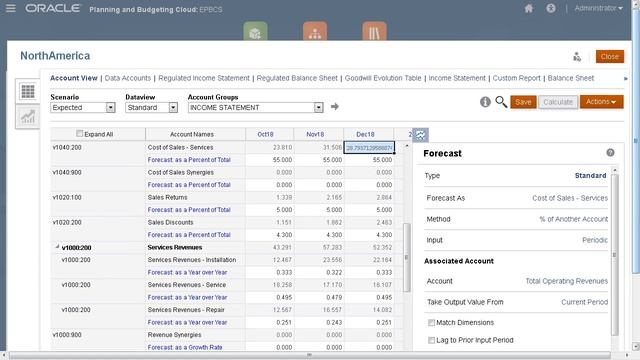Click the Current Period output value

tap(584, 302)
